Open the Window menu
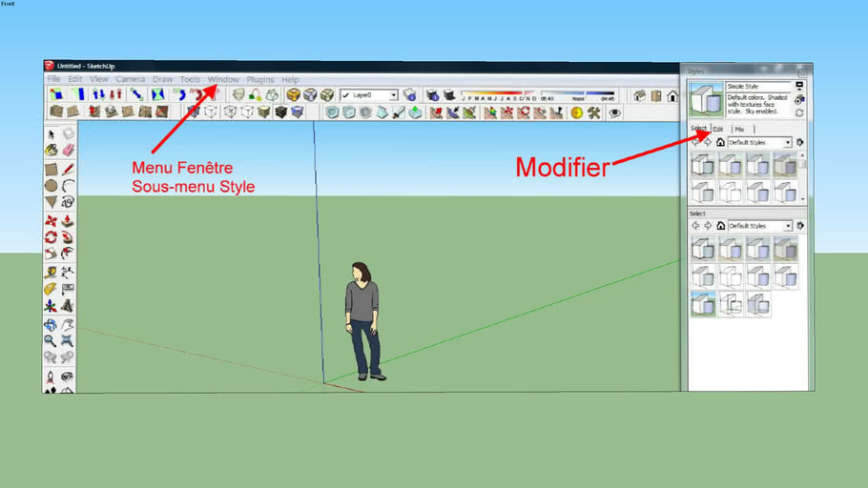The image size is (868, 488). (x=223, y=79)
